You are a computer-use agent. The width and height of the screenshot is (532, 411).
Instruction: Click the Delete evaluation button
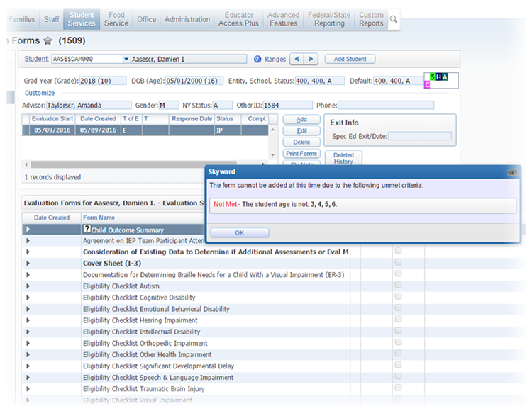301,142
